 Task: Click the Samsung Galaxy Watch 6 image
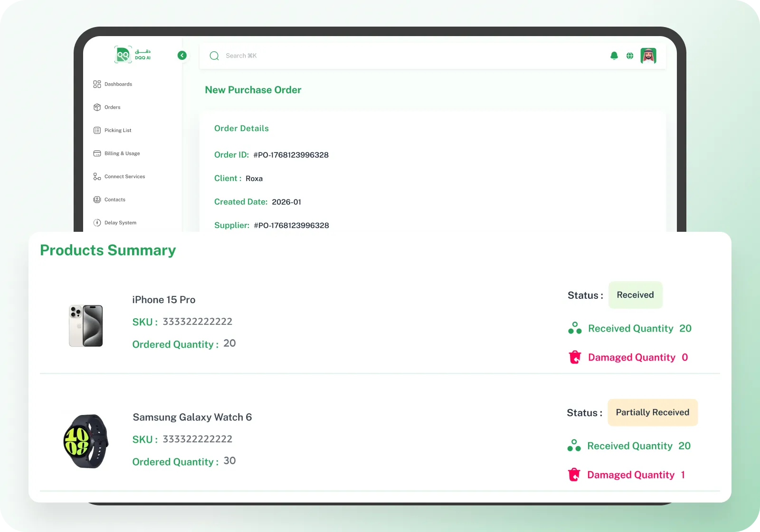pos(86,441)
